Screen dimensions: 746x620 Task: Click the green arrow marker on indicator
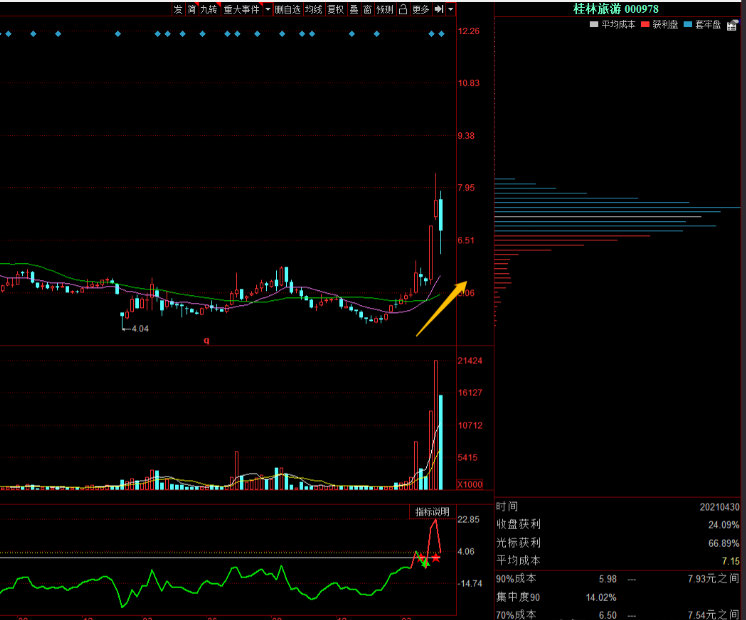426,564
